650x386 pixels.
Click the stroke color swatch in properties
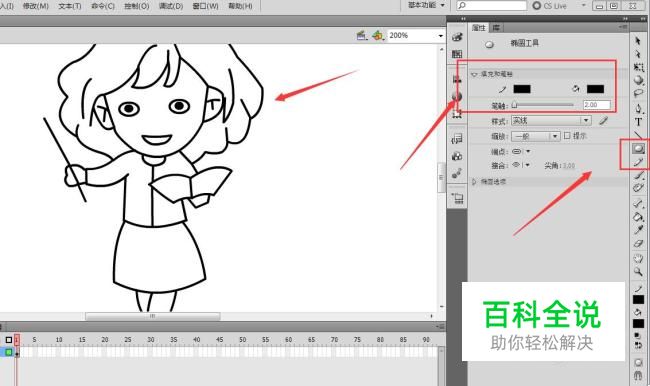click(522, 89)
